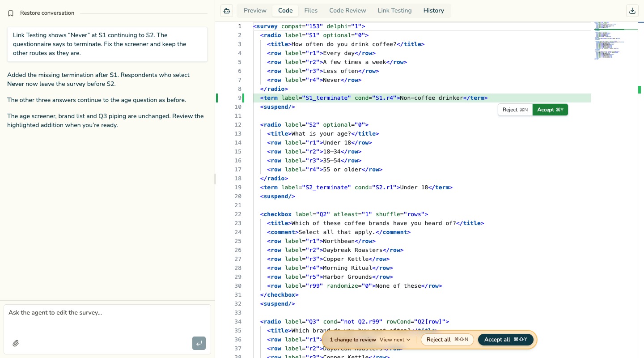Viewport: 644px width, 358px height.
Task: Click the download icon at top right
Action: [x=632, y=11]
